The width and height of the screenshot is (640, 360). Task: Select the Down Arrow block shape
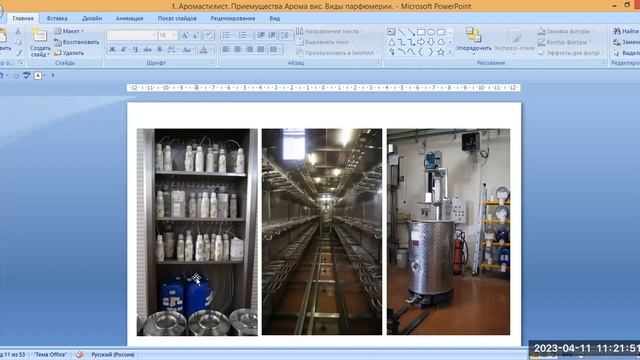[x=431, y=42]
